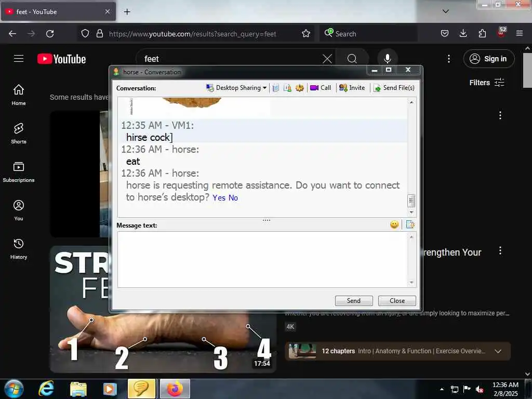
Task: Open Windows Media Player on taskbar
Action: (110, 389)
